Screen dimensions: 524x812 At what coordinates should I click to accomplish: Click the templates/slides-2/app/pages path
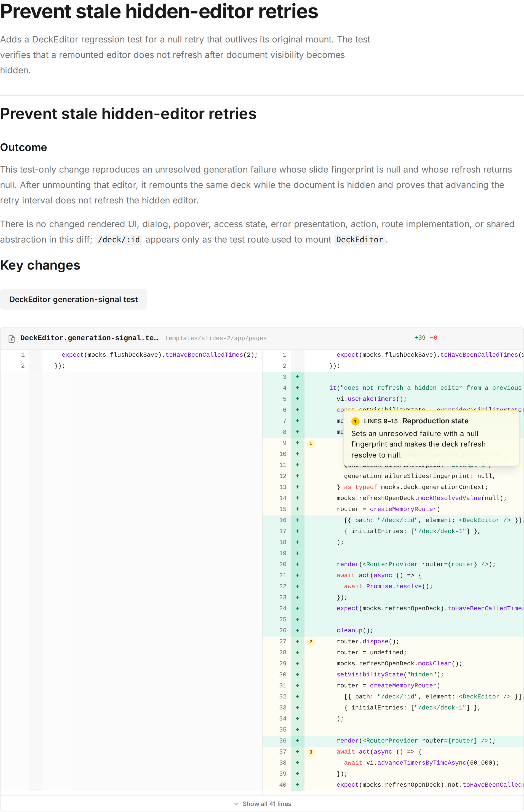tap(216, 338)
